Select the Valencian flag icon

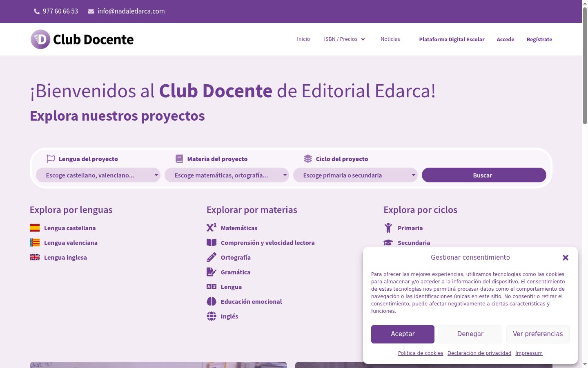pos(35,242)
